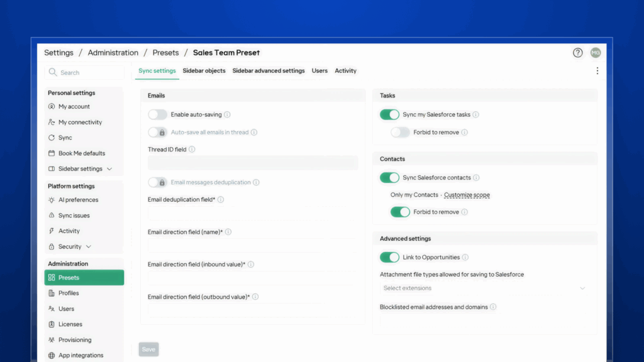The height and width of the screenshot is (362, 644).
Task: Open the MG user avatar menu
Action: point(595,53)
